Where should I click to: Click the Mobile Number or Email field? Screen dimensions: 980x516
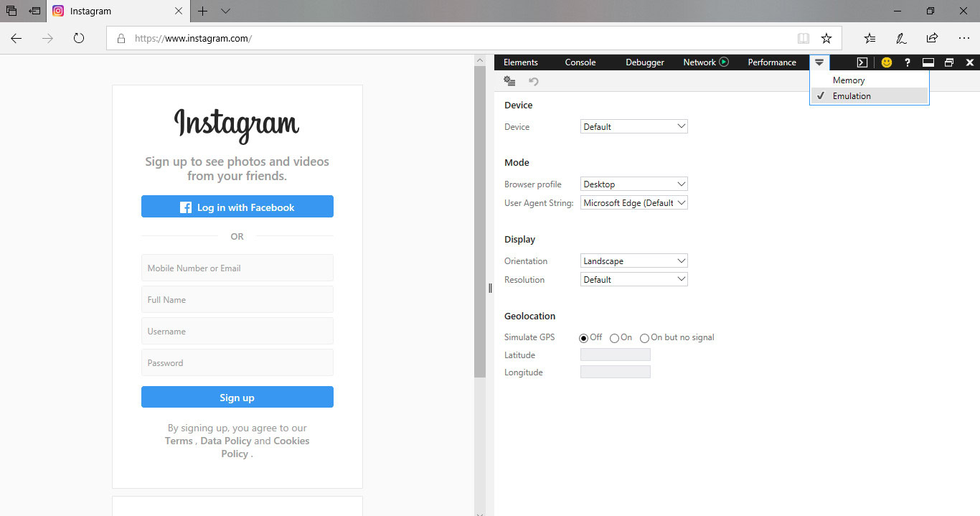click(x=237, y=268)
